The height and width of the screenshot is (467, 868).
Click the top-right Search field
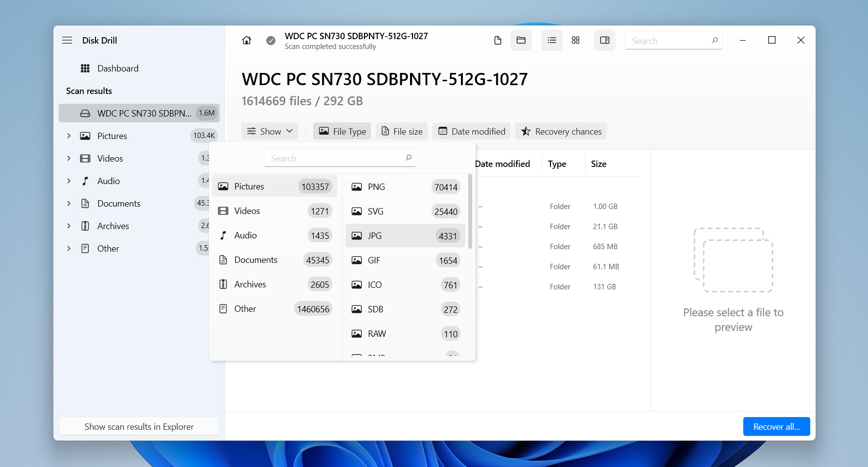(x=673, y=41)
